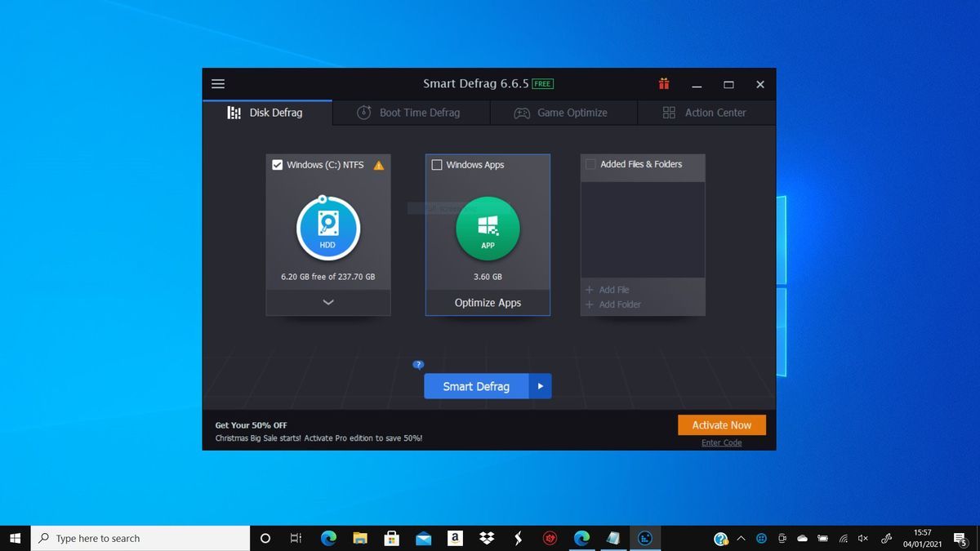Viewport: 980px width, 551px height.
Task: Click the red gift box icon
Action: (x=664, y=83)
